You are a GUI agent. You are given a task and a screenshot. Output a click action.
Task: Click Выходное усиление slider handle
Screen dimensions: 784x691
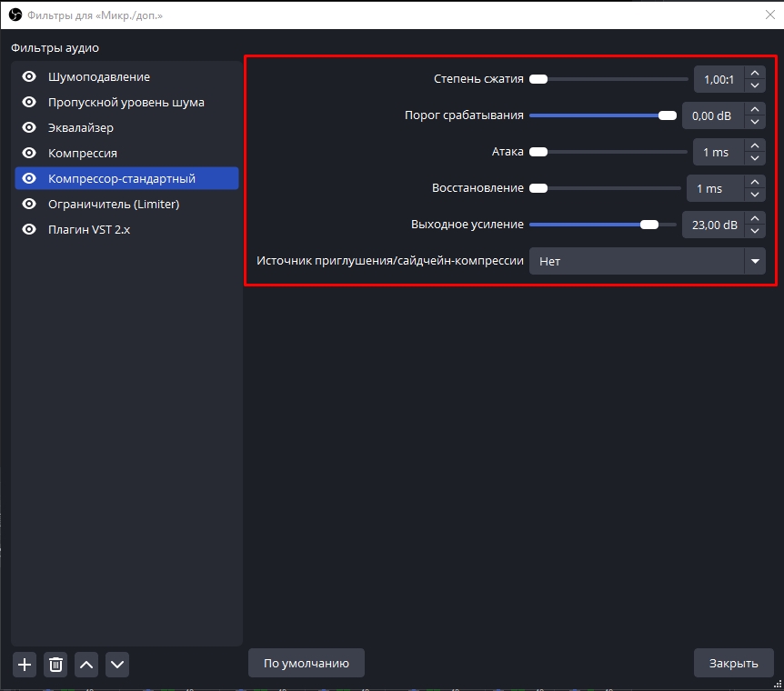(649, 225)
